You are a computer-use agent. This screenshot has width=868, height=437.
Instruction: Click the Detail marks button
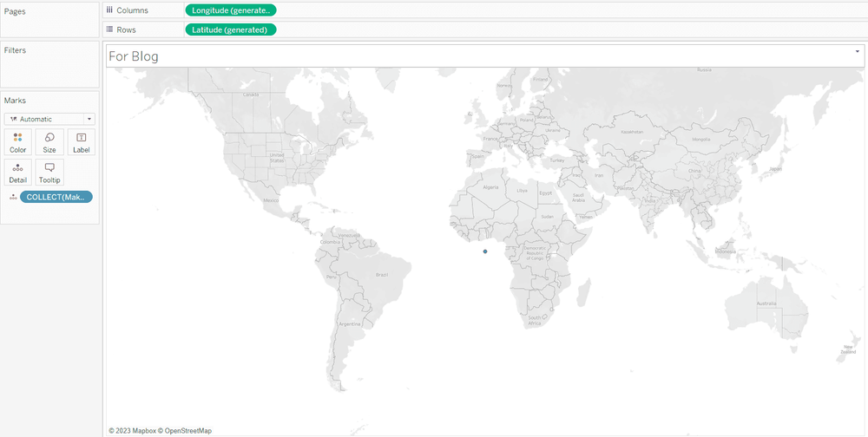(18, 172)
